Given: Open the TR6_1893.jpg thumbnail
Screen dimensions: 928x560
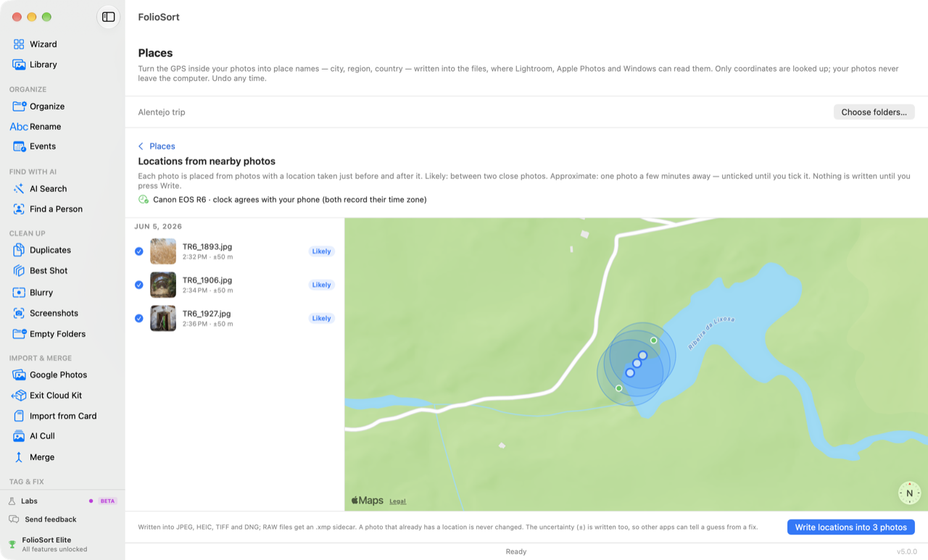Looking at the screenshot, I should click(163, 251).
